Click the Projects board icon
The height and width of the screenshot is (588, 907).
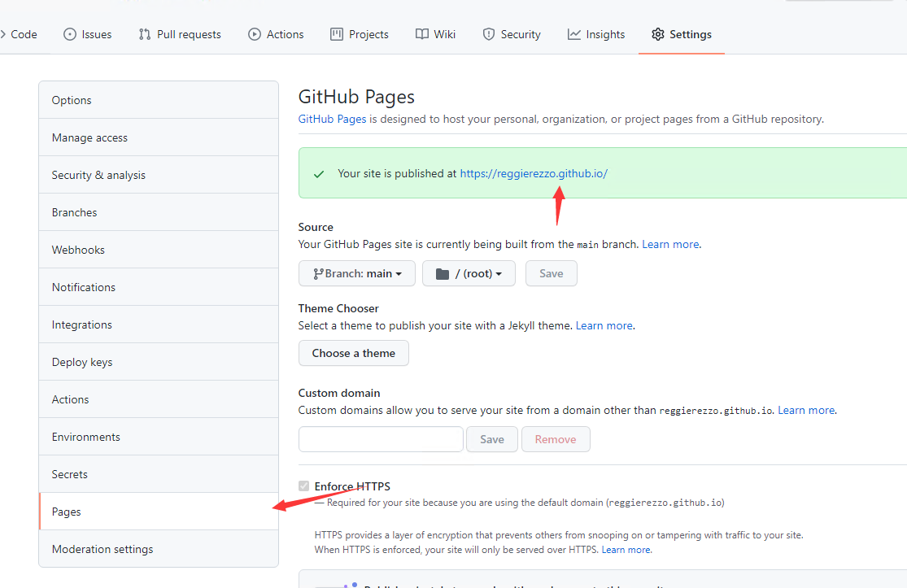(337, 35)
